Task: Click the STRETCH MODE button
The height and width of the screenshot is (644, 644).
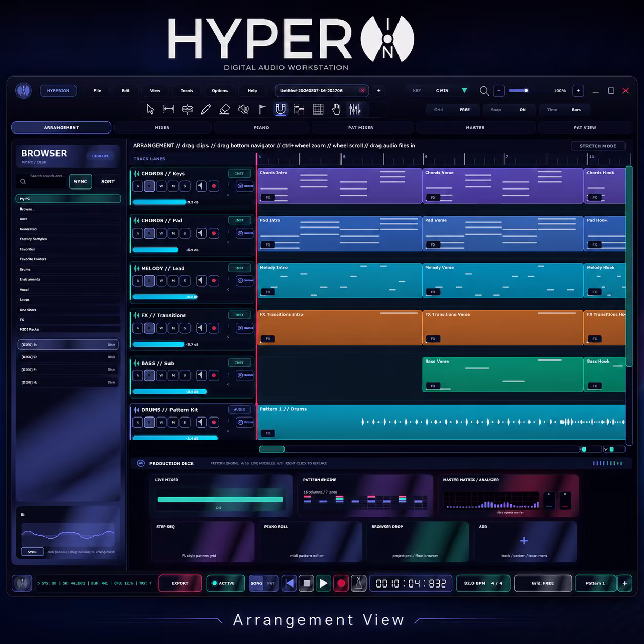Action: pyautogui.click(x=598, y=146)
